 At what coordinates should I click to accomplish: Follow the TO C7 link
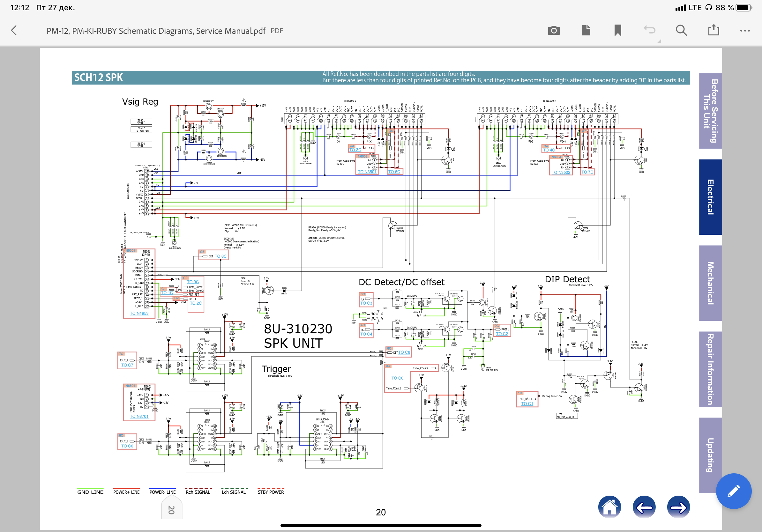[127, 365]
